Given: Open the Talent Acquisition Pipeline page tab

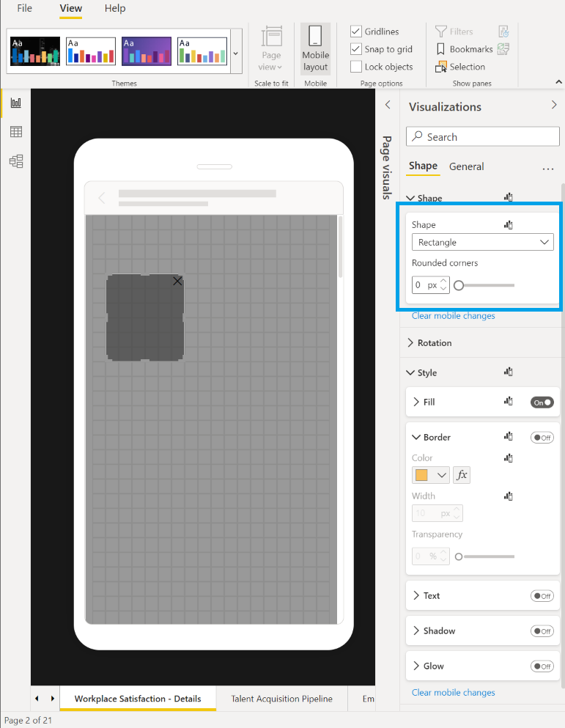Looking at the screenshot, I should tap(281, 699).
